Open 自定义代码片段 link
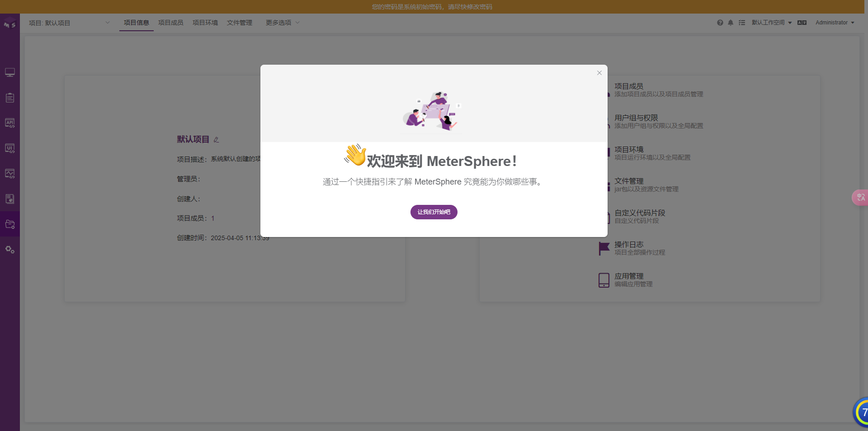The image size is (868, 431). 640,213
